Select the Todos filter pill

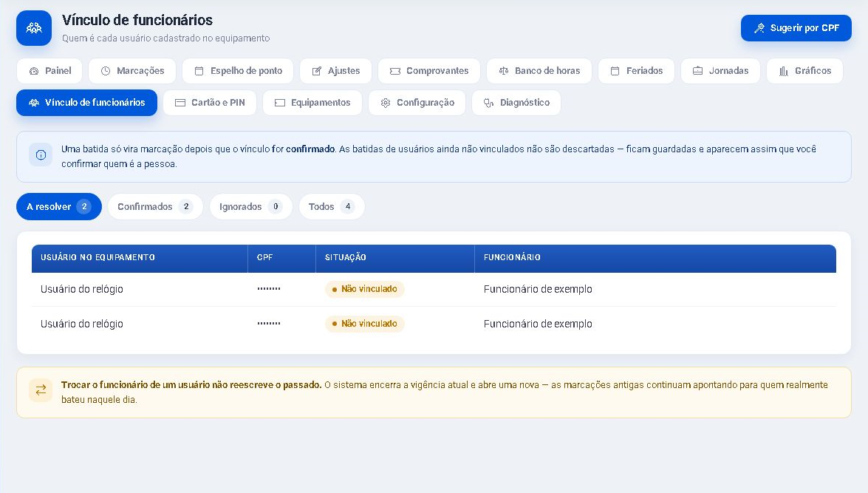pos(332,207)
